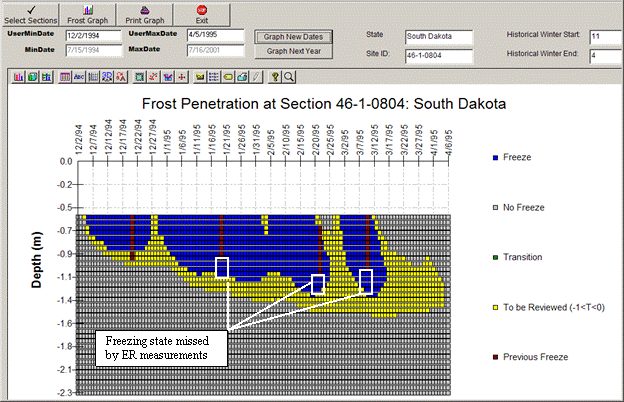Click the Historical Winter End field
624x402 pixels.
(605, 56)
